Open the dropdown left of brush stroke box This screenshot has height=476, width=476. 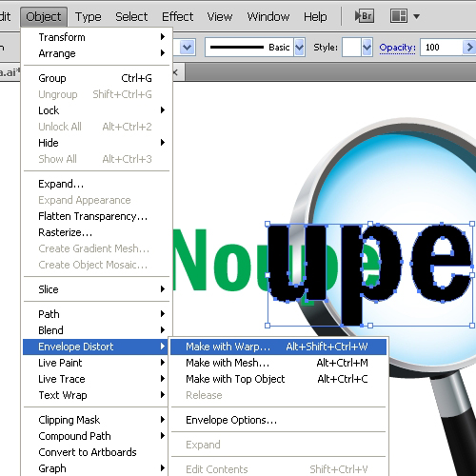188,48
